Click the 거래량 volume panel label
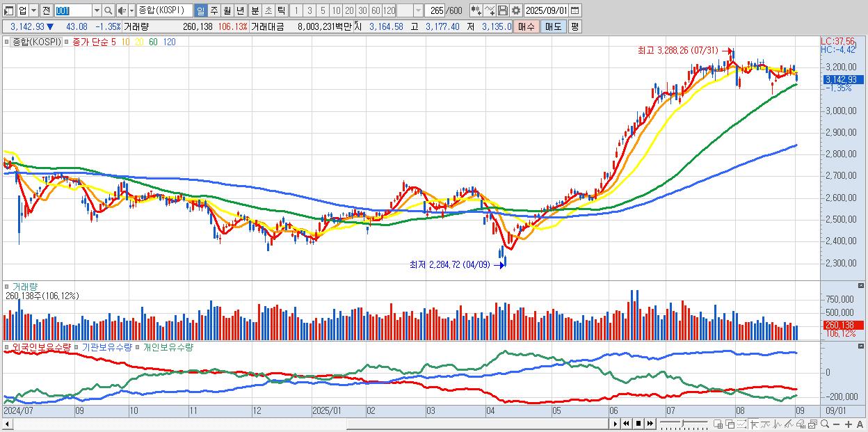 pyautogui.click(x=25, y=286)
